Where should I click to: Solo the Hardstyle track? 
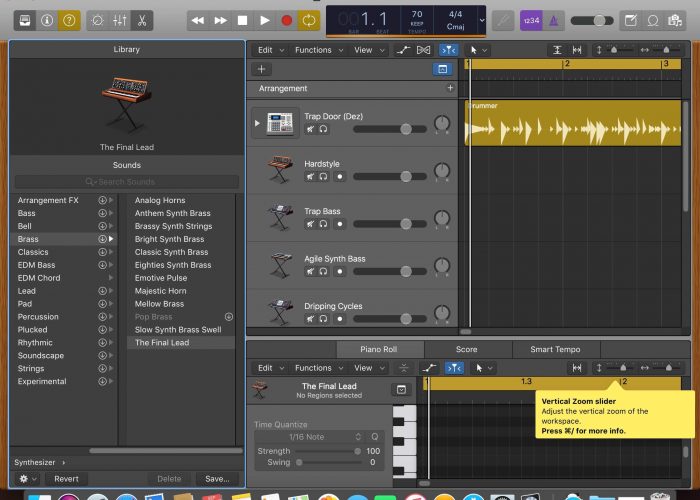[323, 176]
